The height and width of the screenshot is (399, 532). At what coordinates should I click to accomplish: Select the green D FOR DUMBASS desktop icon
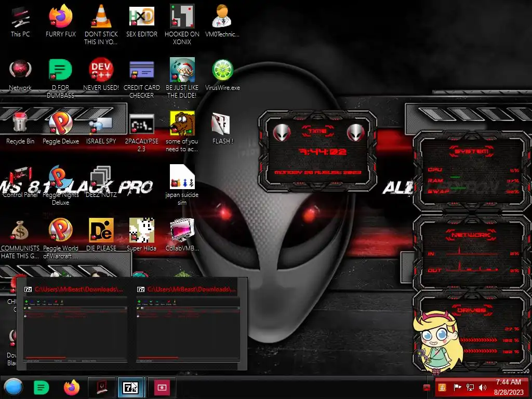point(60,78)
